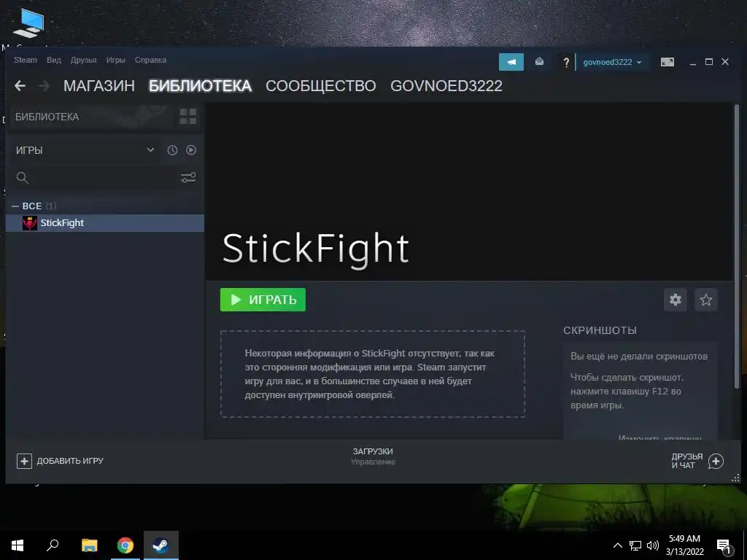Open Windows taskbar search
Screen dimensions: 747x560
tap(53, 545)
